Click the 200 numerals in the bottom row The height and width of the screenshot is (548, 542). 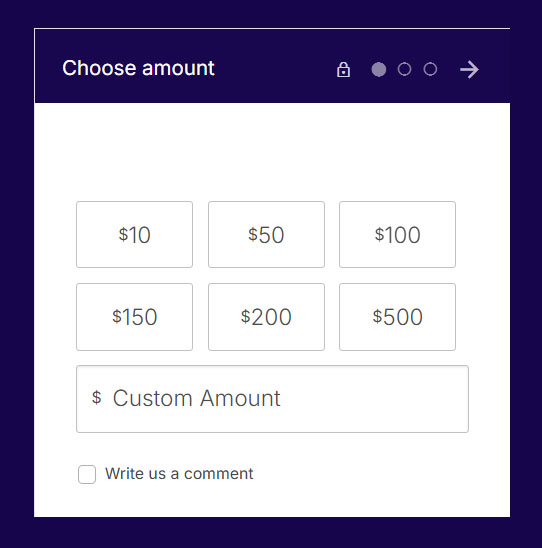[x=271, y=317]
